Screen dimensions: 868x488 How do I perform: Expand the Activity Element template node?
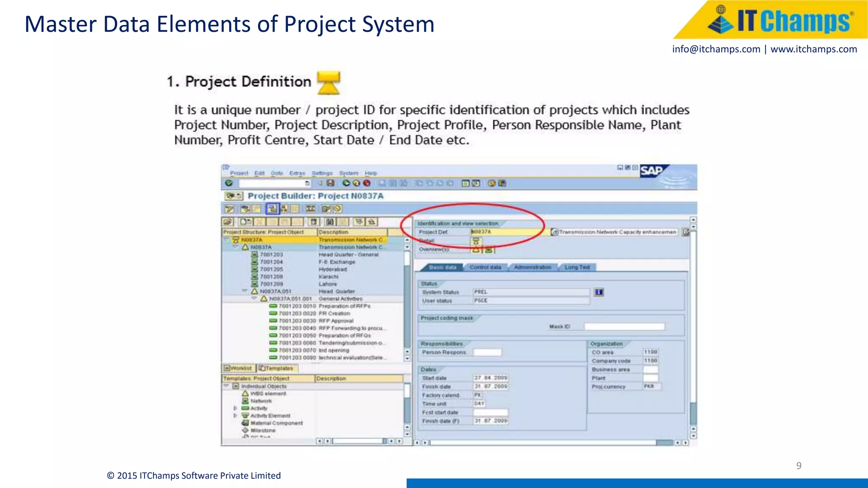click(235, 416)
